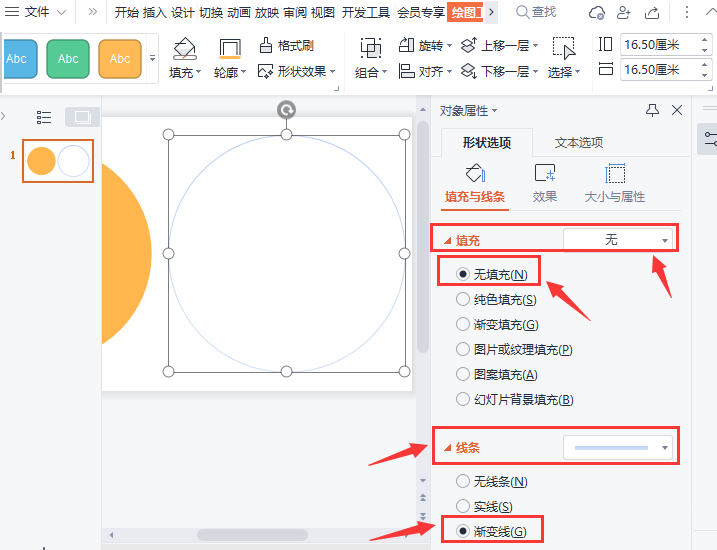Switch to the 开始 ribbon tab
Screen dimensions: 717x550
(127, 12)
